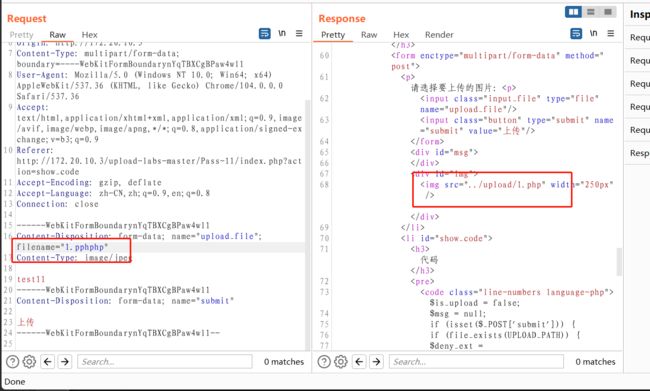Open the Response panel hamburger menu
This screenshot has width=650, height=391.
(611, 33)
